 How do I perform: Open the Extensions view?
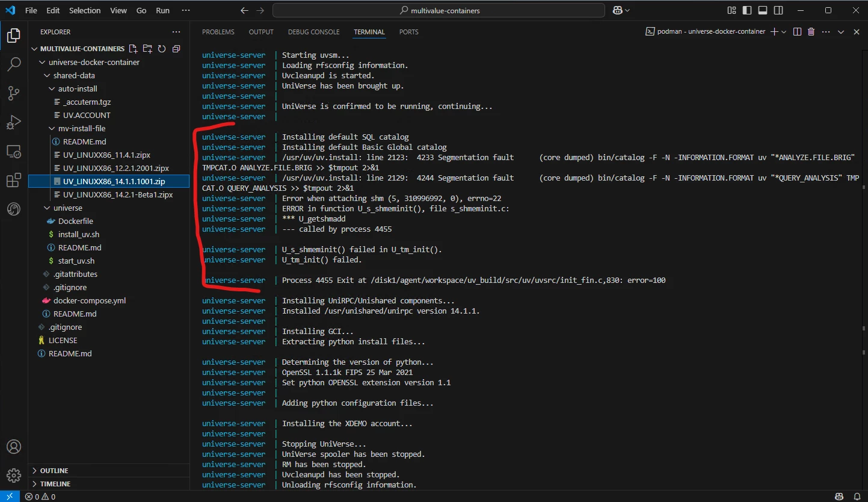(13, 180)
